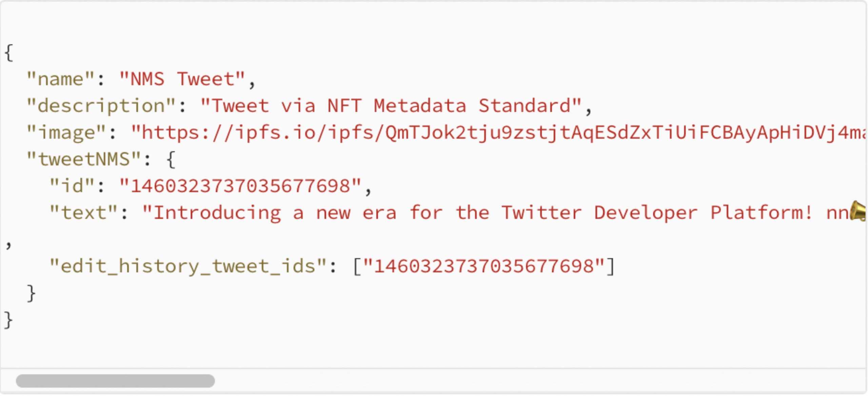Click the "Tweet via NFT Metadata Standard" value

(x=391, y=106)
